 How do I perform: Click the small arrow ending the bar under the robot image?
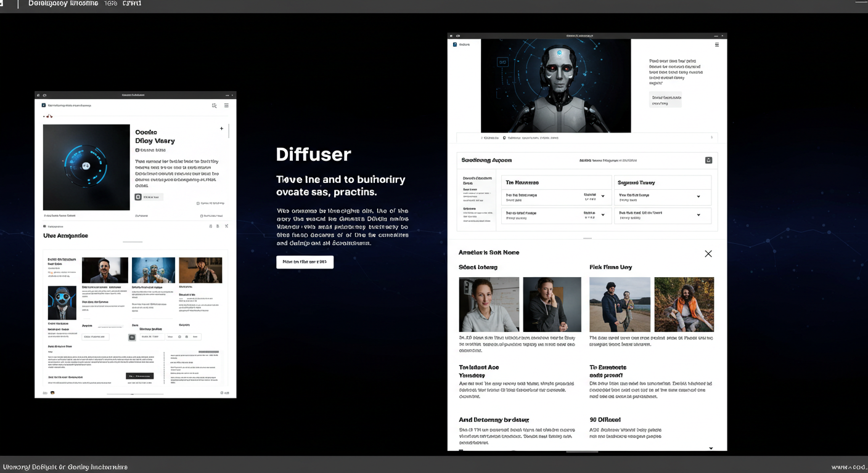(713, 138)
